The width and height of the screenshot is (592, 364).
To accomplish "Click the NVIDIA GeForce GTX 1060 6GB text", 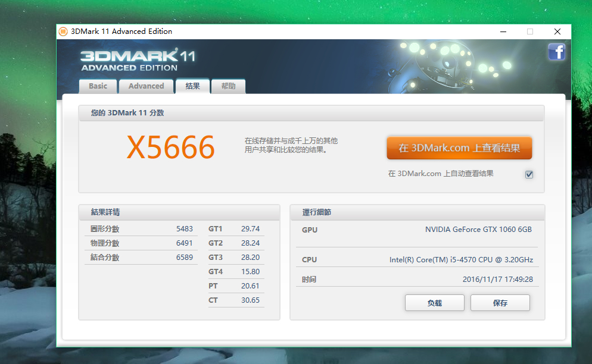I will coord(478,230).
